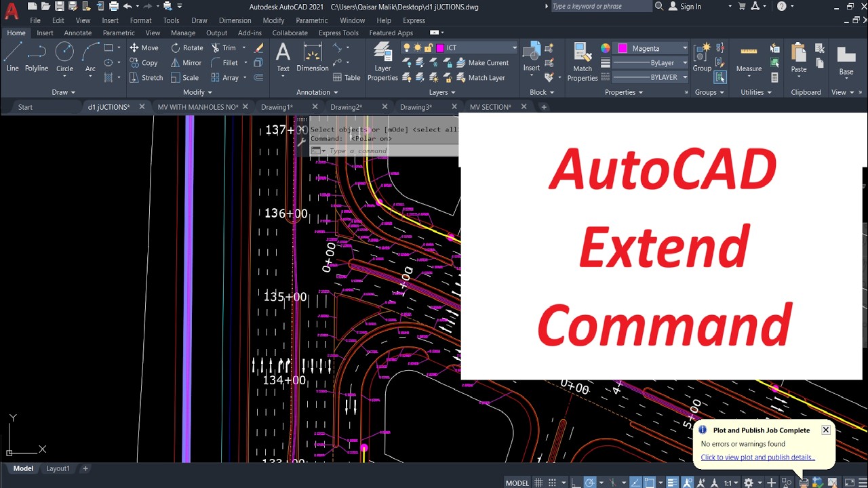Viewport: 868px width, 488px height.
Task: Expand the Annotation panel
Action: click(317, 92)
